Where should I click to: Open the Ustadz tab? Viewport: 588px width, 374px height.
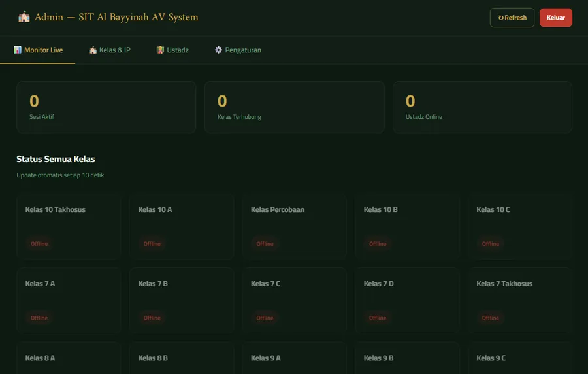click(172, 50)
